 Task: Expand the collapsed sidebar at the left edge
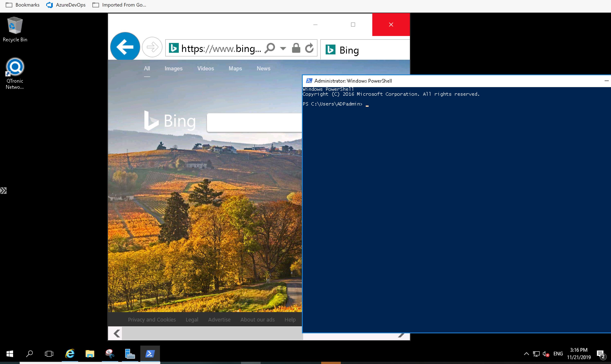pyautogui.click(x=4, y=191)
